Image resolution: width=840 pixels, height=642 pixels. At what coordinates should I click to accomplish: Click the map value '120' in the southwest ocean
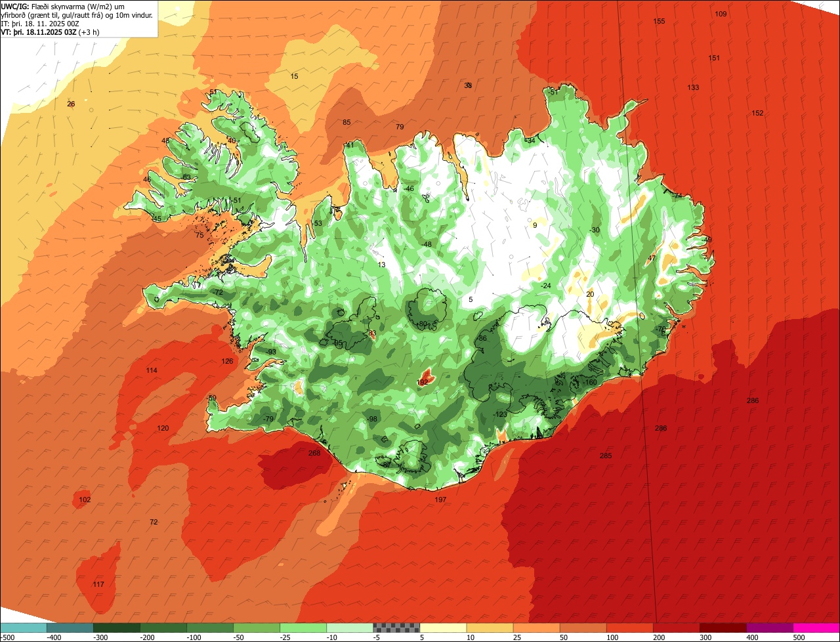[x=163, y=429]
